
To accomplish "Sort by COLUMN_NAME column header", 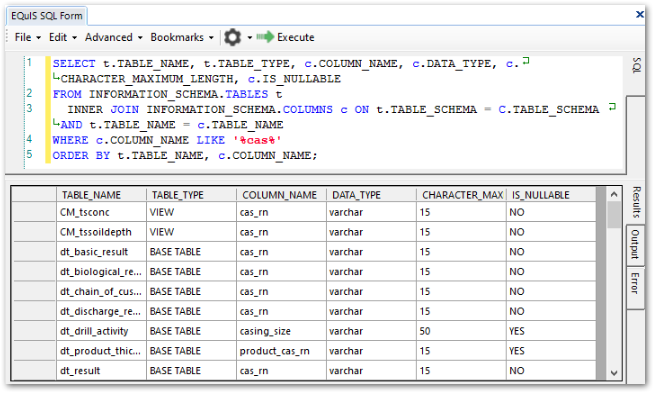I will [282, 195].
